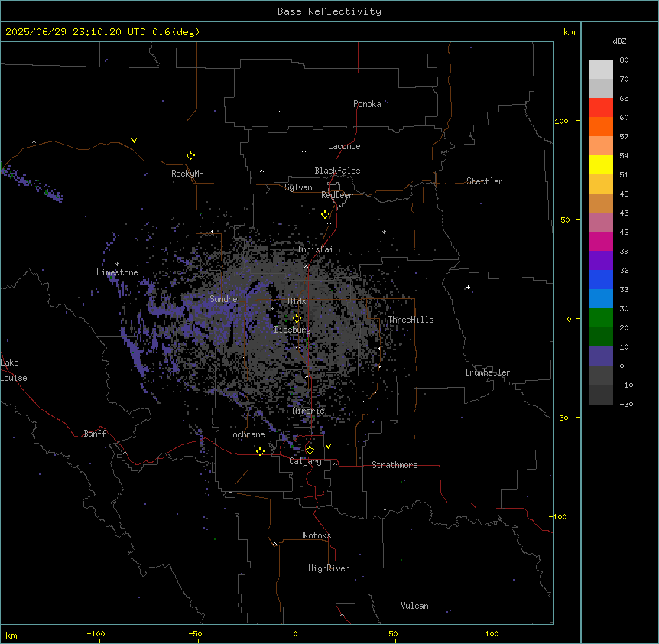Click the RockyMH label

(187, 174)
